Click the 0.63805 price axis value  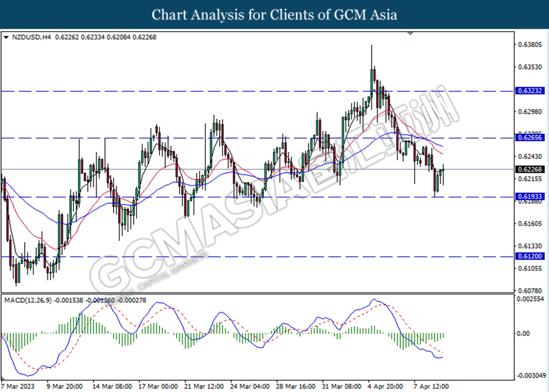point(530,45)
